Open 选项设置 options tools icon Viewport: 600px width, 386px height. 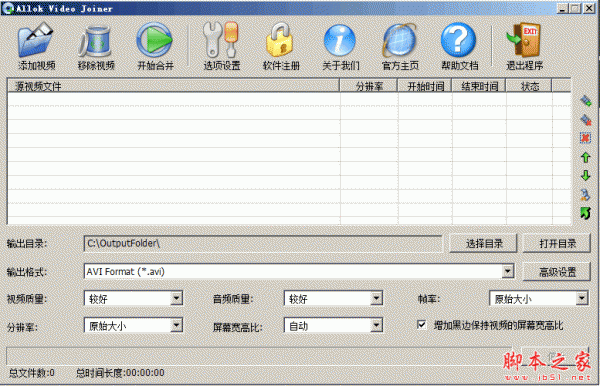coord(221,40)
